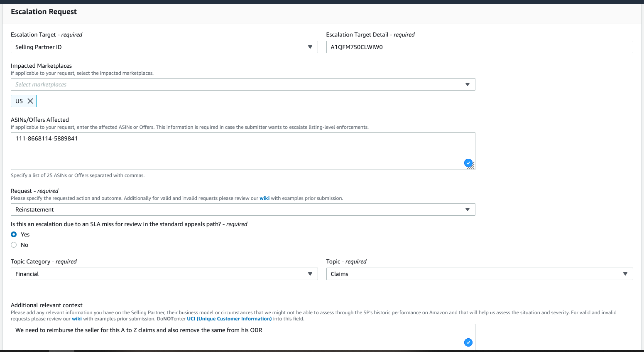Image resolution: width=644 pixels, height=352 pixels.
Task: Select Yes for SLA miss escalation
Action: click(14, 234)
